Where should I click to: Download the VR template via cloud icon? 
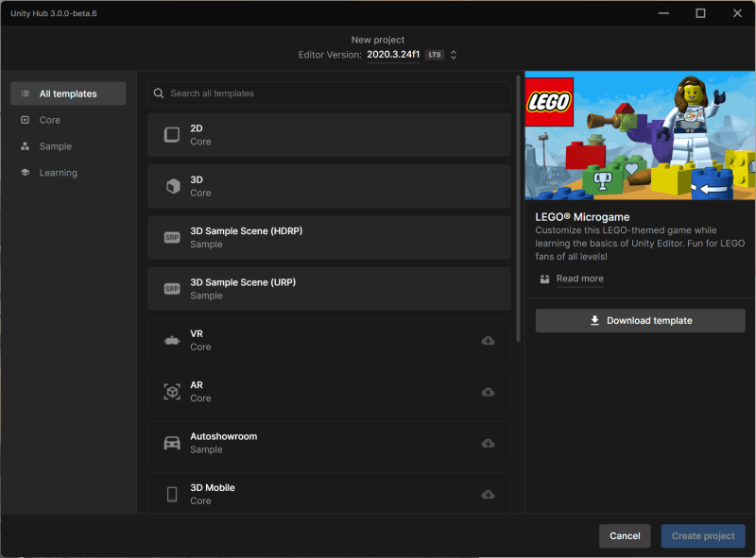(488, 341)
